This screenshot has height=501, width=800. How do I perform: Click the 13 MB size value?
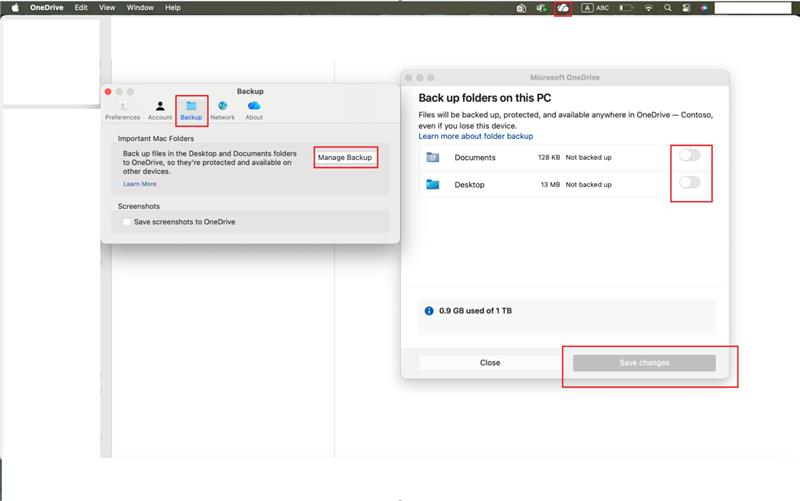pos(550,185)
